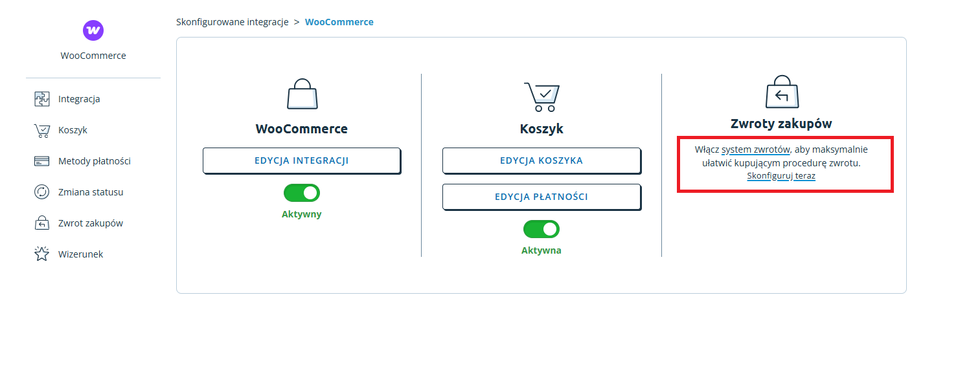Click the large shopping bag icon above WooCommerce

pyautogui.click(x=302, y=94)
